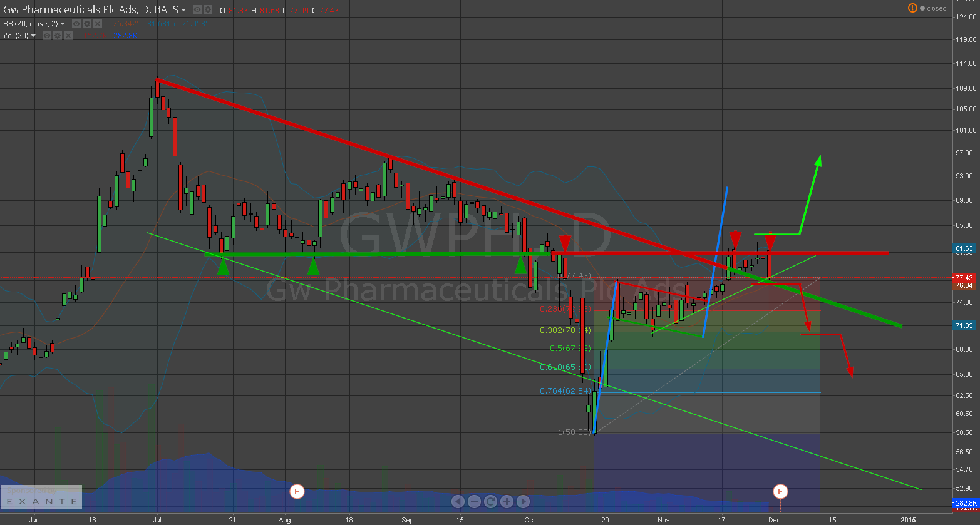This screenshot has height=525, width=980.
Task: Expand the Vol (20) dropdown arrow
Action: click(33, 36)
